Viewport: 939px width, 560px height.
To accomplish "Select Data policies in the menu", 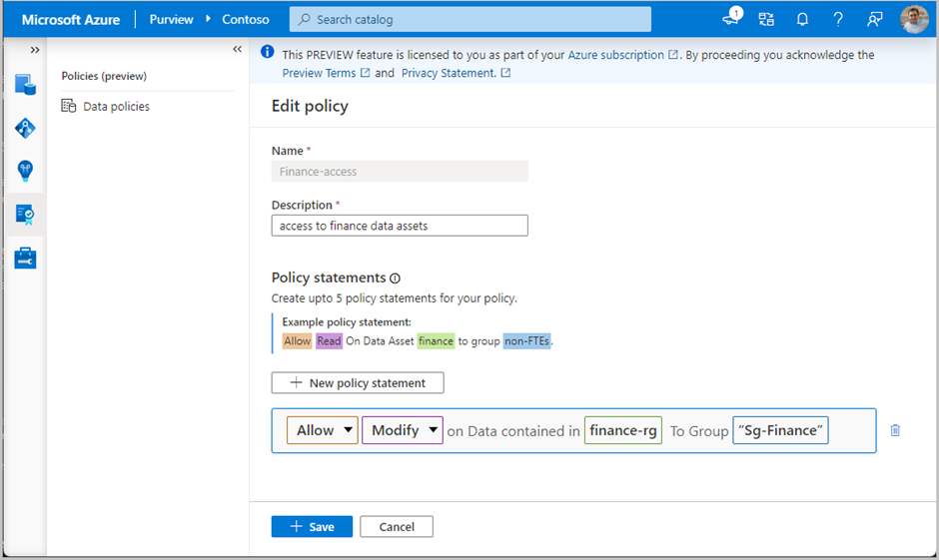I will [x=116, y=106].
